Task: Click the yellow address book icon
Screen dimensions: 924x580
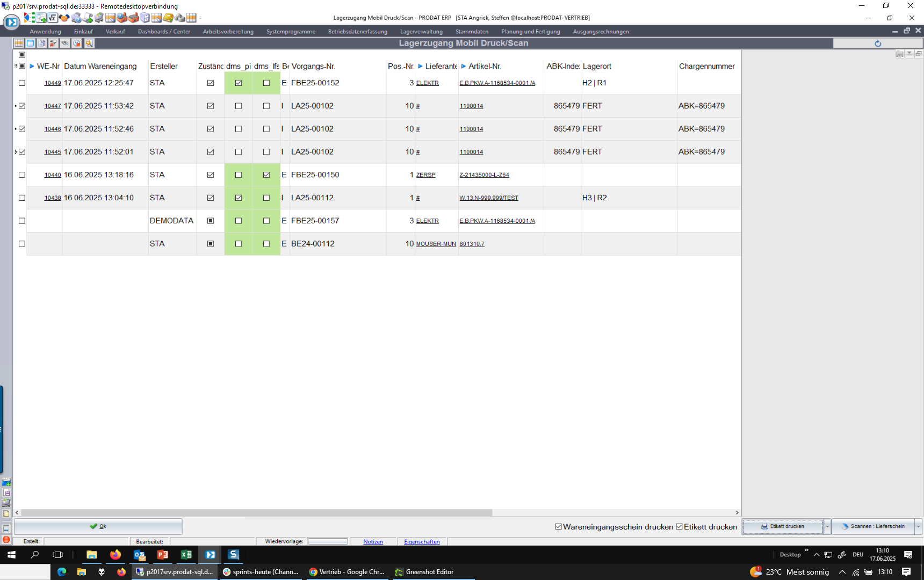Action: 168,18
